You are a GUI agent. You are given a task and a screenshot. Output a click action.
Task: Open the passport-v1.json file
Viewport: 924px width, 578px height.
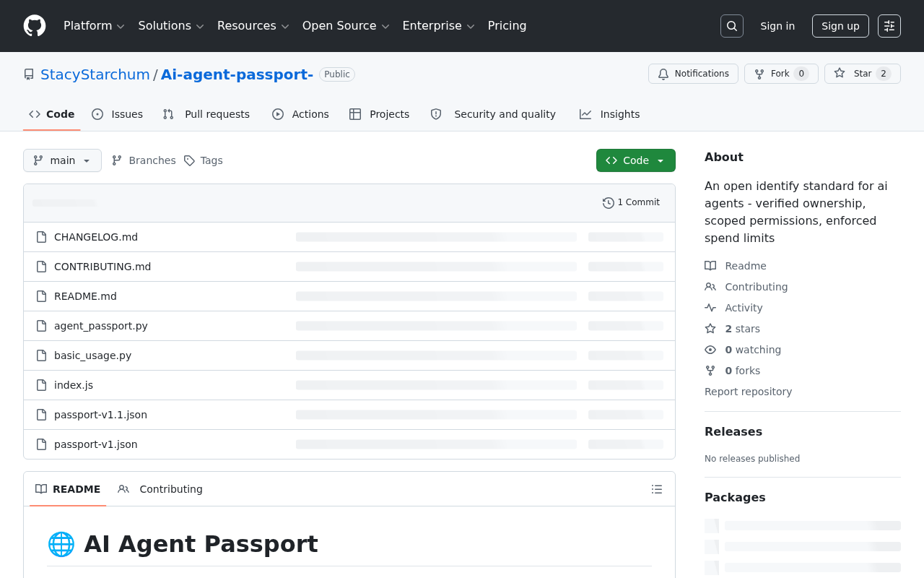(96, 444)
